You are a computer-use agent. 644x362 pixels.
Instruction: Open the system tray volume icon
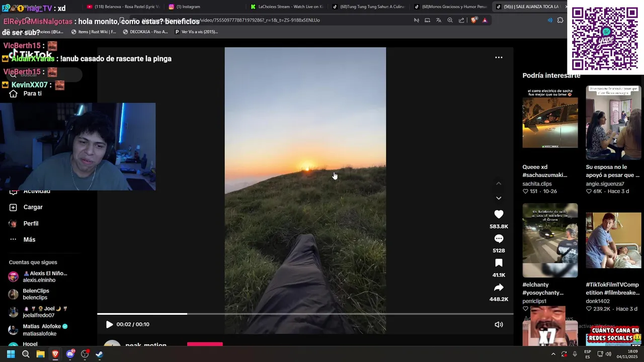point(608,354)
